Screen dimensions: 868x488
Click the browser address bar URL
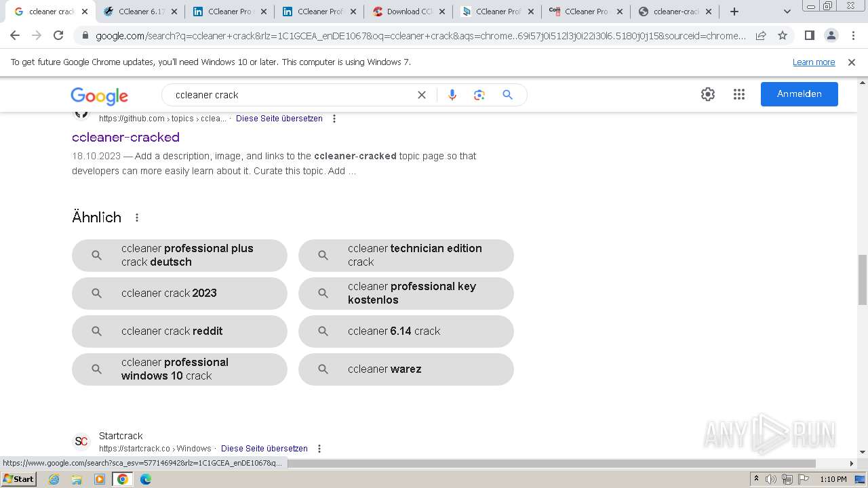click(x=420, y=36)
